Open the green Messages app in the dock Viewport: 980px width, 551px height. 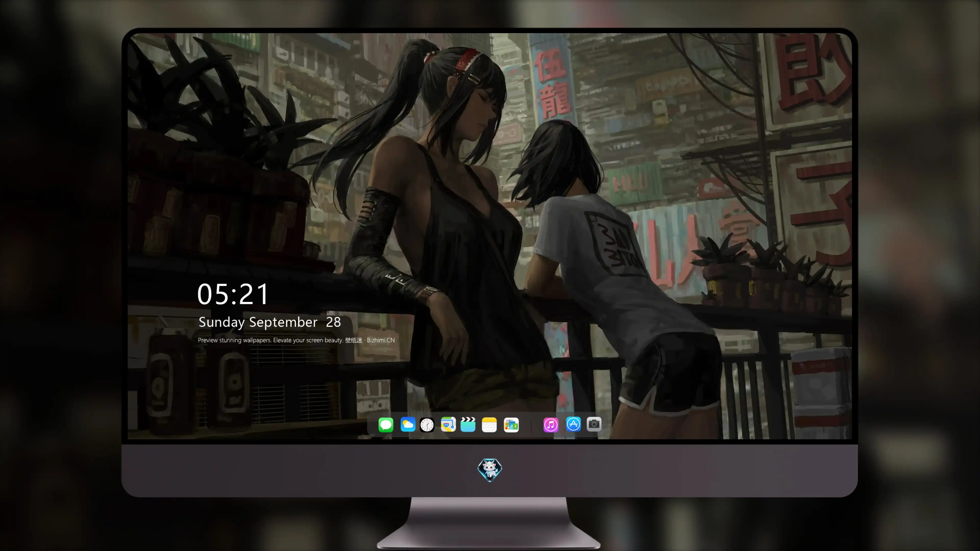pos(386,425)
